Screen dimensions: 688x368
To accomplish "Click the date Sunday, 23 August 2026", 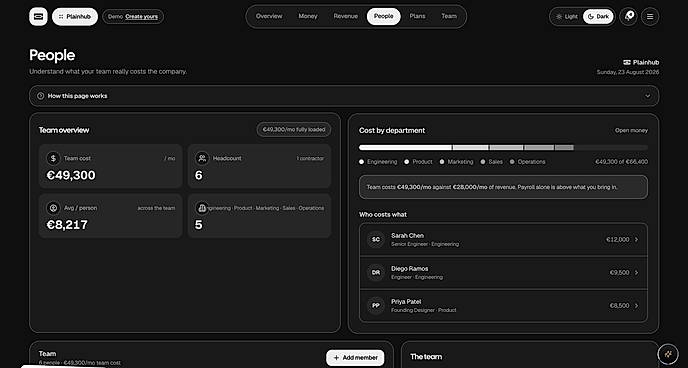I will (x=628, y=72).
